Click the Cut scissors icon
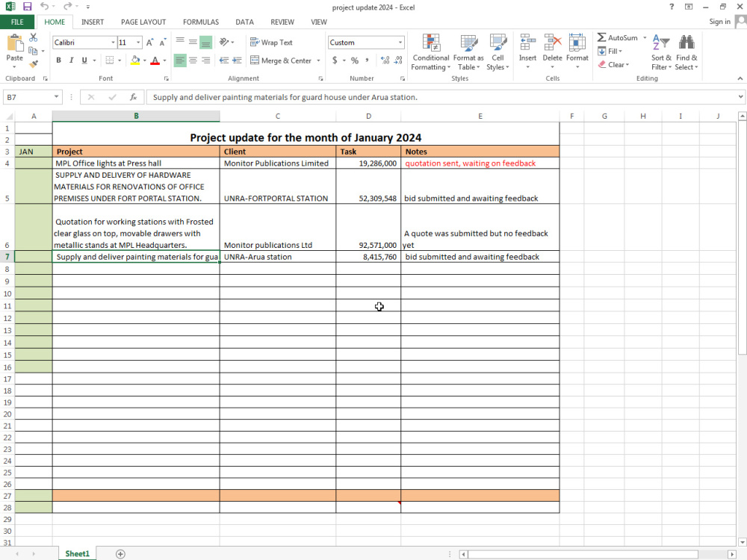 pos(34,37)
